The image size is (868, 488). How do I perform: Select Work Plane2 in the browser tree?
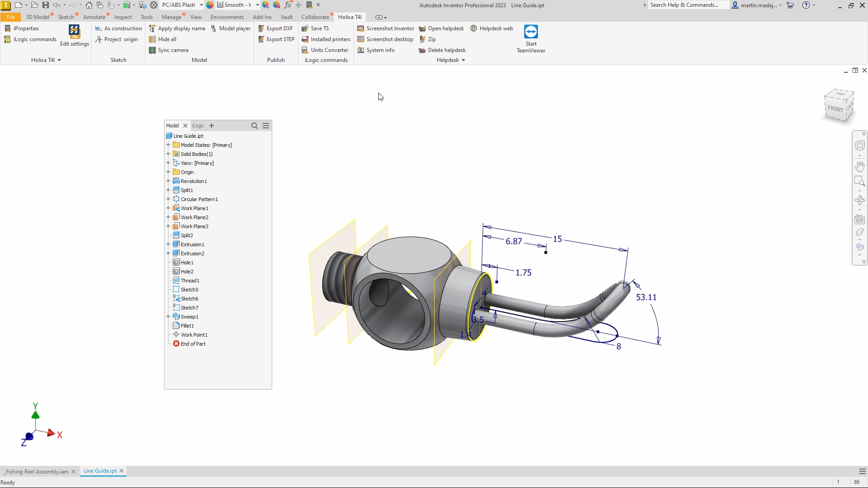[194, 217]
